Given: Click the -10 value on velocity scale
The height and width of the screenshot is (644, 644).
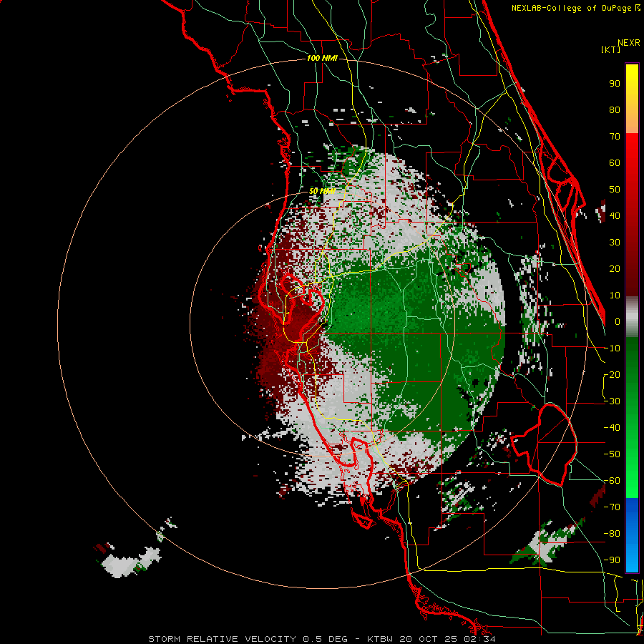Looking at the screenshot, I should pyautogui.click(x=612, y=348).
